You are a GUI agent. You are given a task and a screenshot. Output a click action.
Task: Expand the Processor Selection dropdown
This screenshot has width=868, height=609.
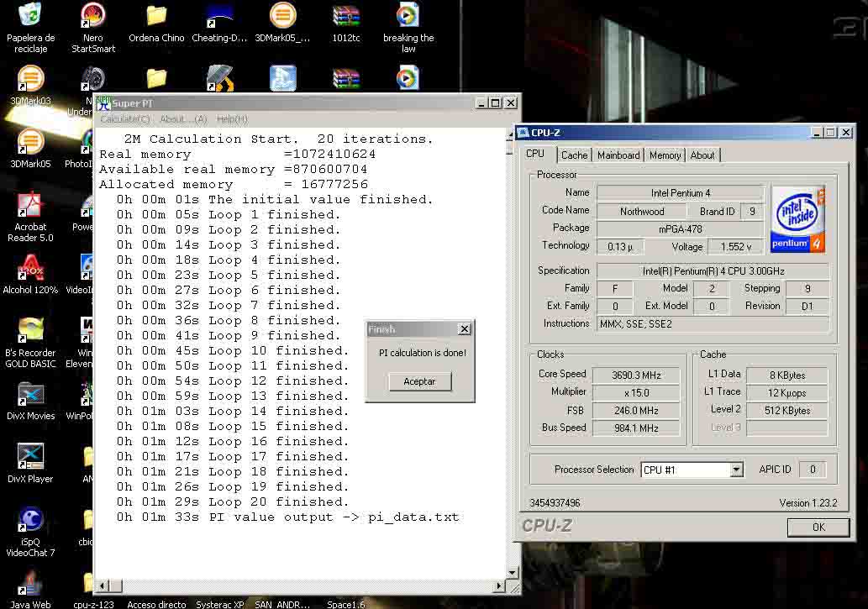coord(736,470)
